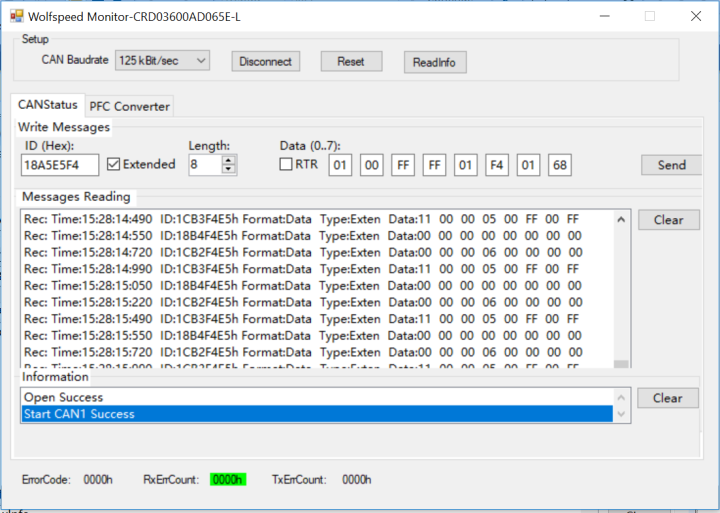Toggle the Extended checkbox
The height and width of the screenshot is (513, 720).
click(x=114, y=165)
